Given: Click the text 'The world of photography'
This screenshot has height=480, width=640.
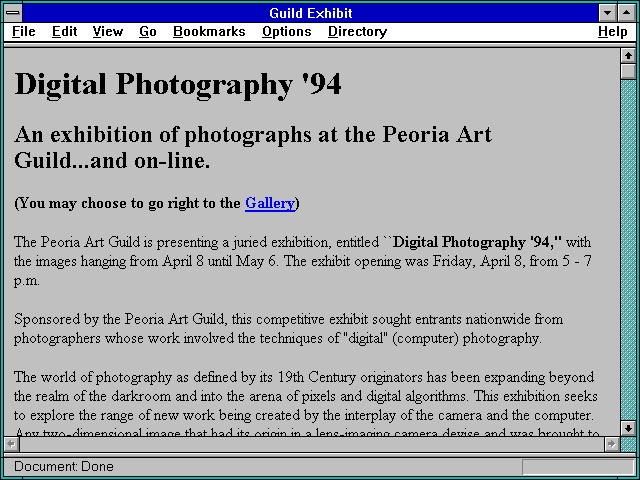Looking at the screenshot, I should click(93, 378).
